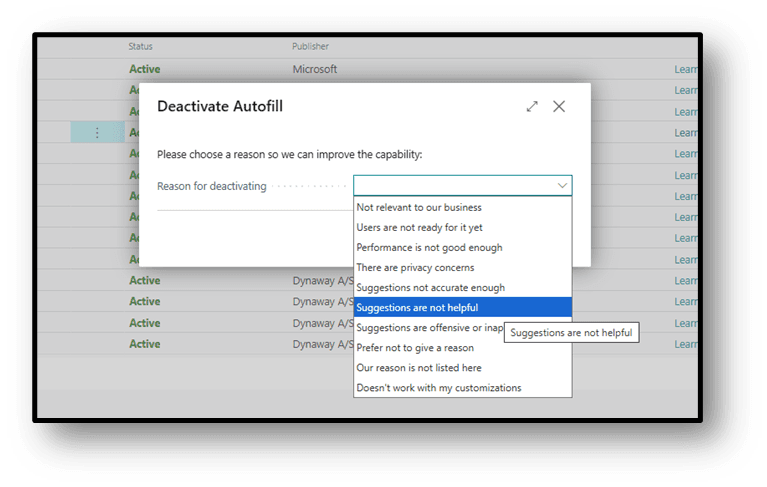Open Learn more link in Microsoft row
Viewport: 767px width, 487px height.
tap(686, 69)
